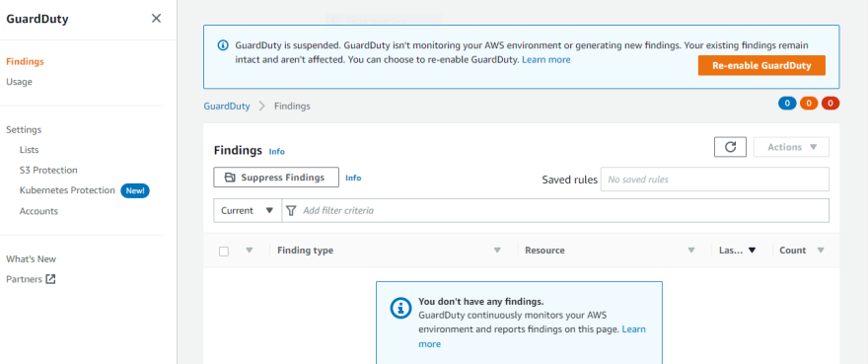This screenshot has width=868, height=364.
Task: Click the Re-enable GuardDuty button
Action: (761, 65)
